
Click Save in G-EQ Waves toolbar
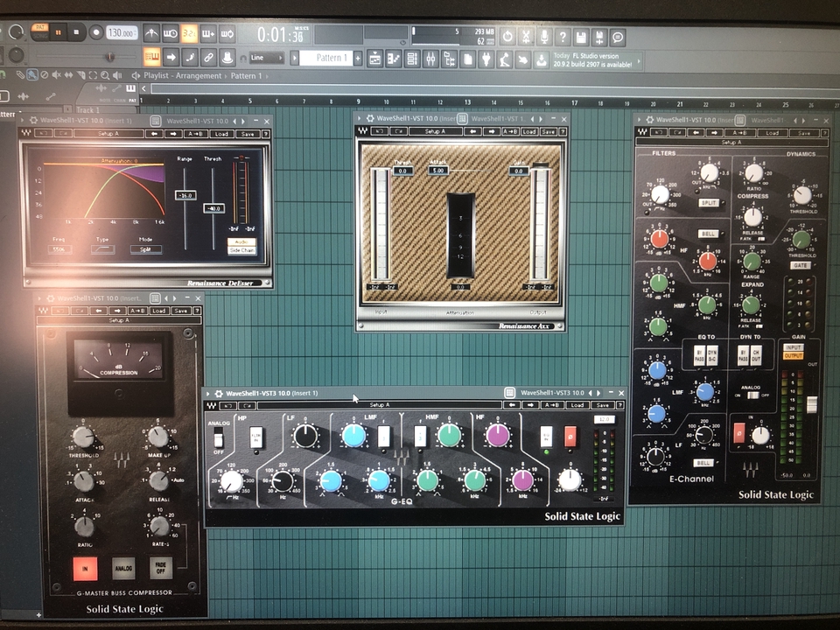click(602, 405)
